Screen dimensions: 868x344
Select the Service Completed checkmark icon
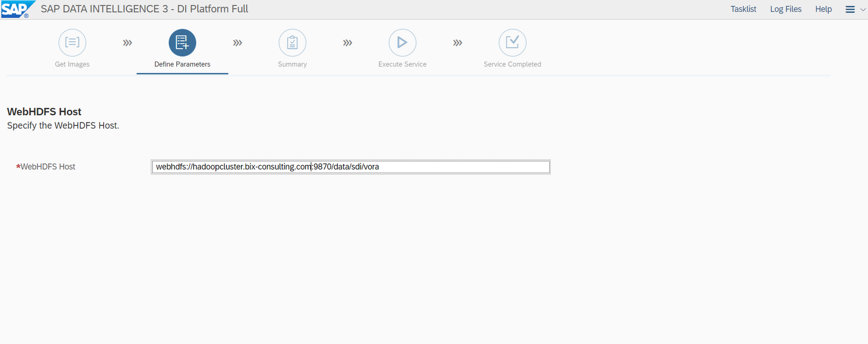click(x=512, y=43)
